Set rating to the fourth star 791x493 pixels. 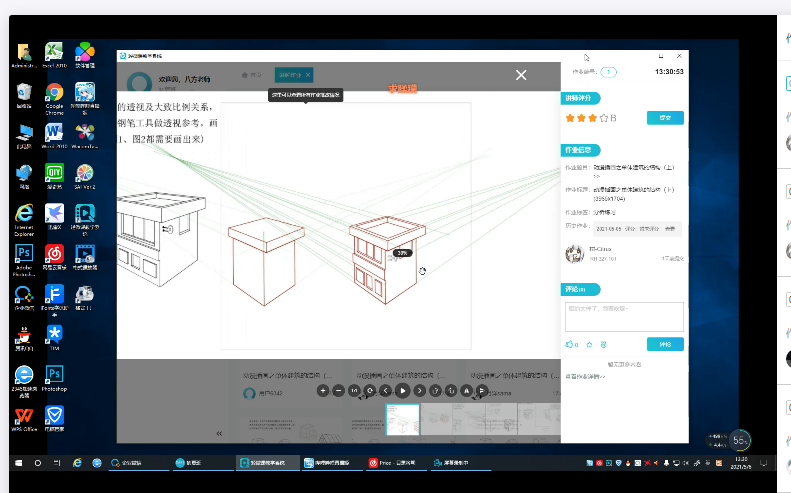point(605,118)
